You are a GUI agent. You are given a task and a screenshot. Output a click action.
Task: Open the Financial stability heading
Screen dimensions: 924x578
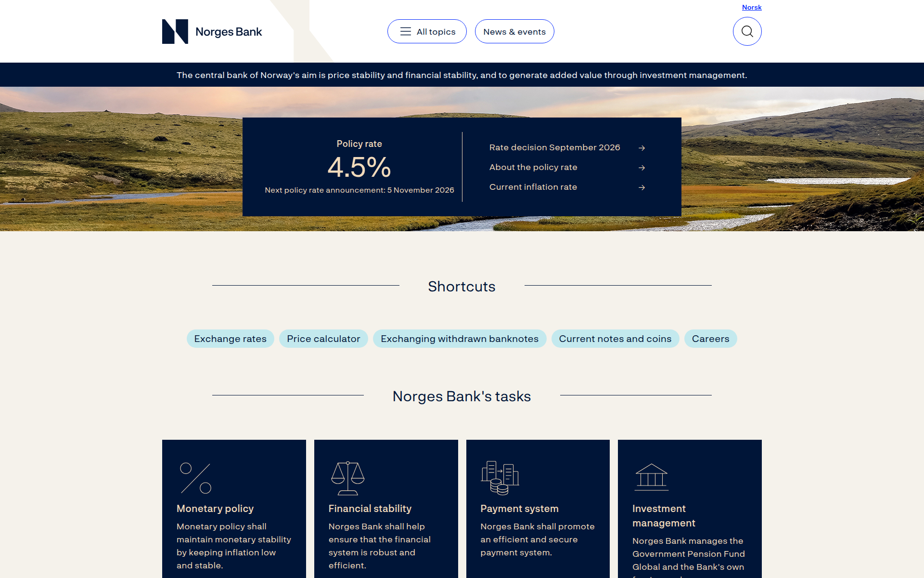[370, 509]
